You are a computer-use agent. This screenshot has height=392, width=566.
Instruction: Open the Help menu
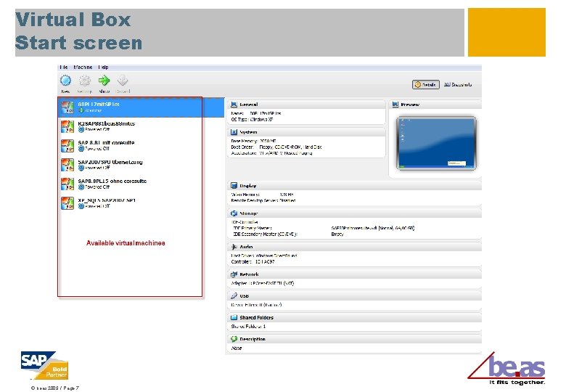(103, 67)
